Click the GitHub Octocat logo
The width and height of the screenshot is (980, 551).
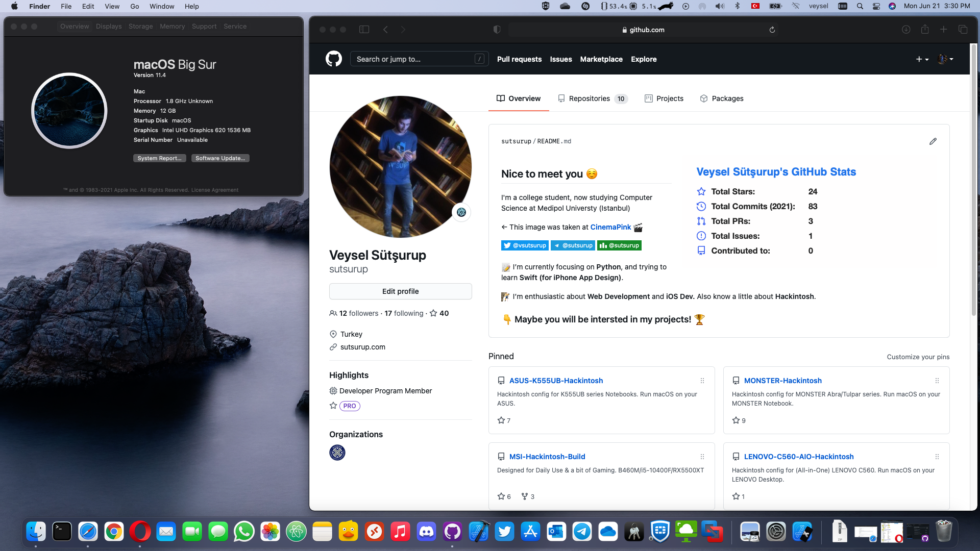tap(333, 59)
